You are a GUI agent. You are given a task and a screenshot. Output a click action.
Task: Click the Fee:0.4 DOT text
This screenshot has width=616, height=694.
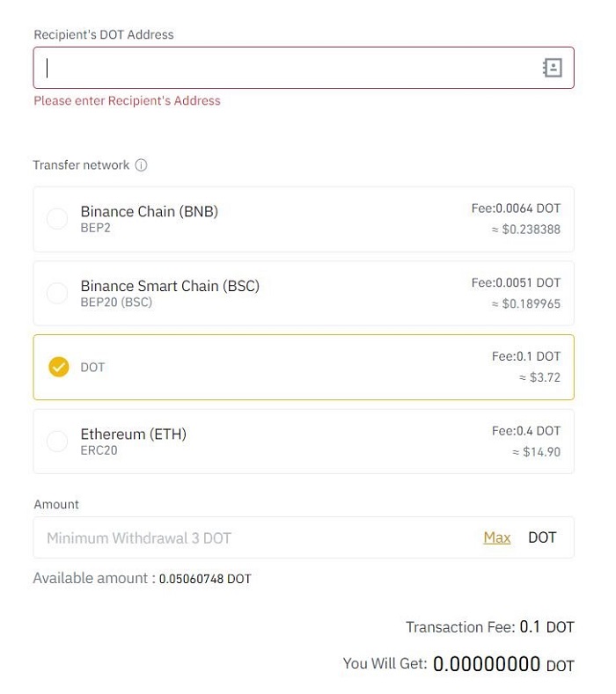[526, 431]
